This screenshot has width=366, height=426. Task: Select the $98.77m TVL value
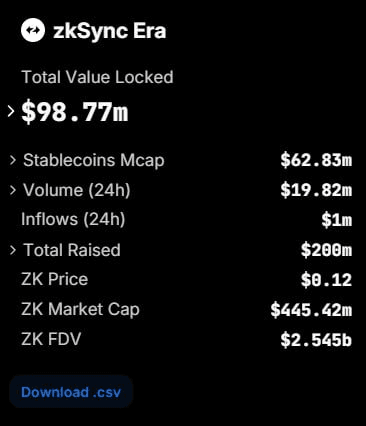click(75, 112)
